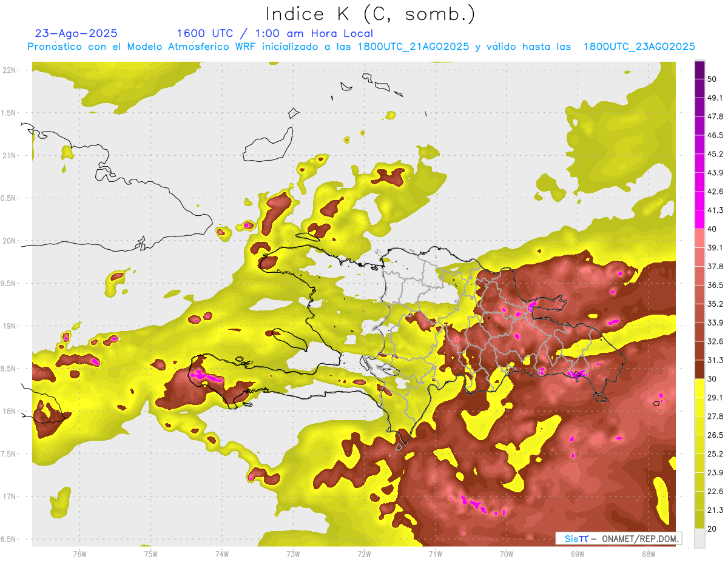This screenshot has height=562, width=728.
Task: Click pink swatch between 39.1 and 40
Action: pos(699,238)
